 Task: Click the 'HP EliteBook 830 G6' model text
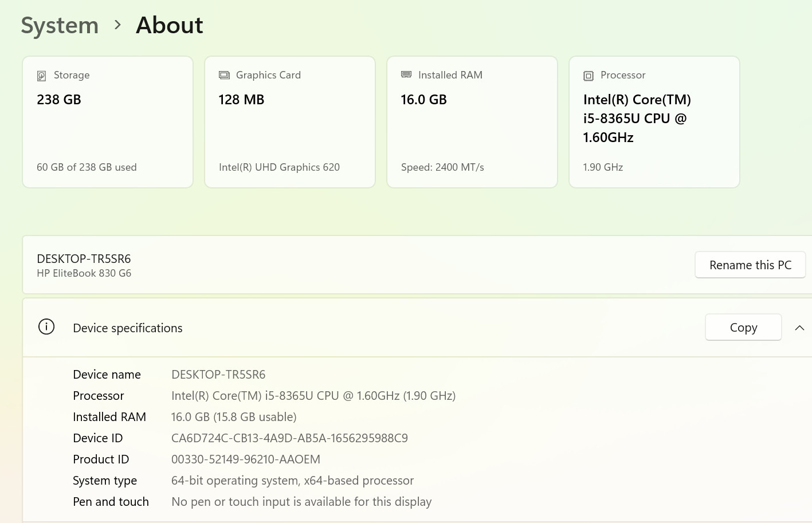click(84, 273)
